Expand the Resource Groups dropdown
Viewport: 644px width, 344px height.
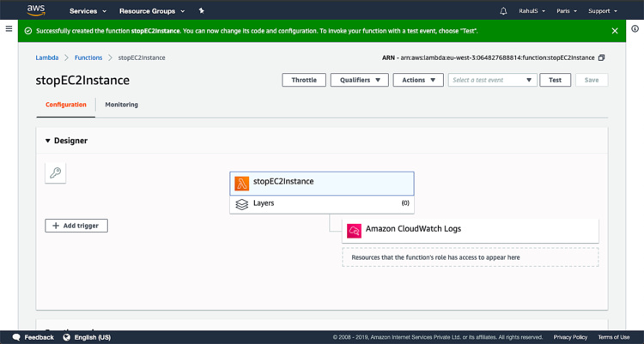point(151,11)
